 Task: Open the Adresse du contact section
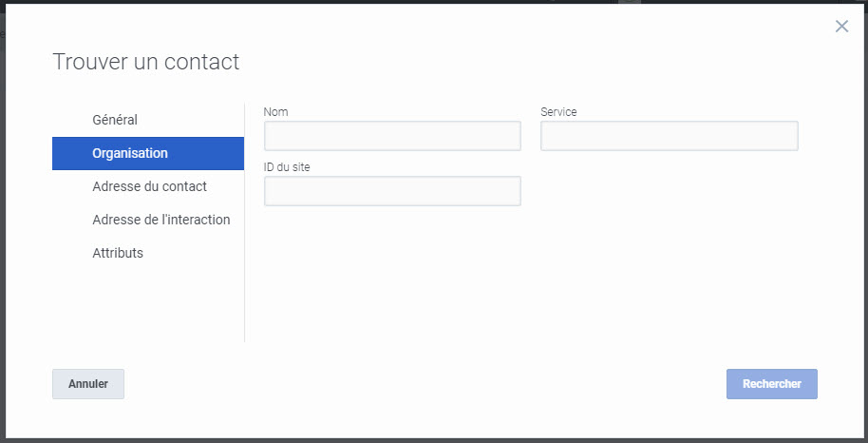tap(148, 187)
